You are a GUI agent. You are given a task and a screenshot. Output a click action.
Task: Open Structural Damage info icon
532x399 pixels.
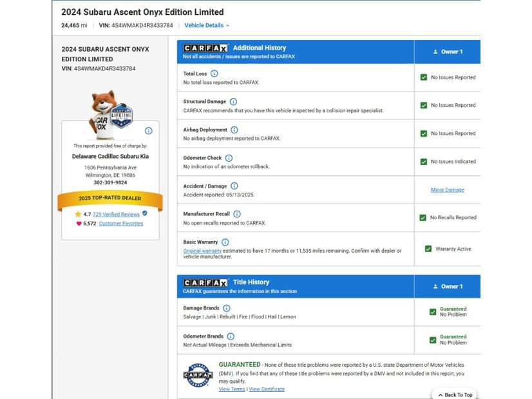click(233, 102)
